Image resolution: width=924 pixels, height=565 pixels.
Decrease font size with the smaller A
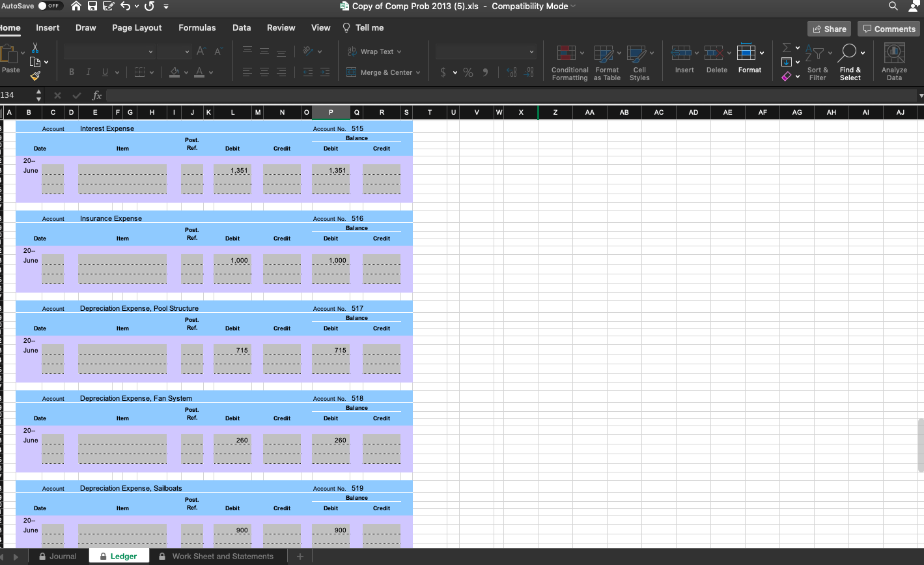point(218,51)
